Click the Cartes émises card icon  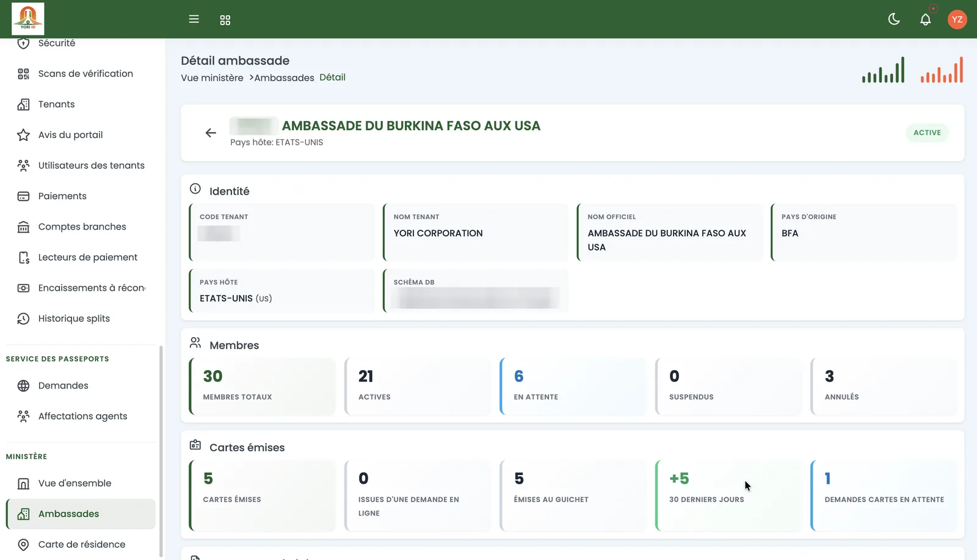pos(195,445)
